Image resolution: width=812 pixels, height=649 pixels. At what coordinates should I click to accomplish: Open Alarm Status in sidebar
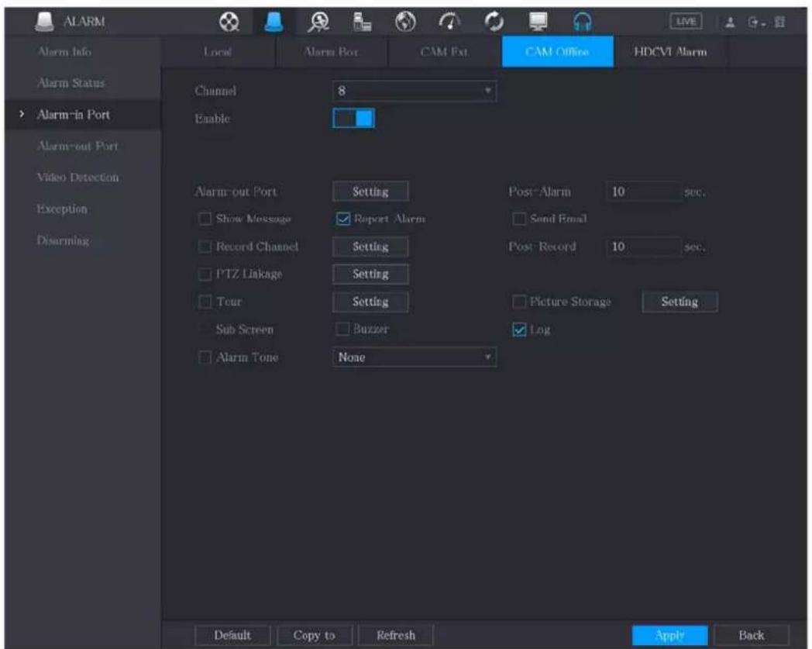(x=71, y=83)
